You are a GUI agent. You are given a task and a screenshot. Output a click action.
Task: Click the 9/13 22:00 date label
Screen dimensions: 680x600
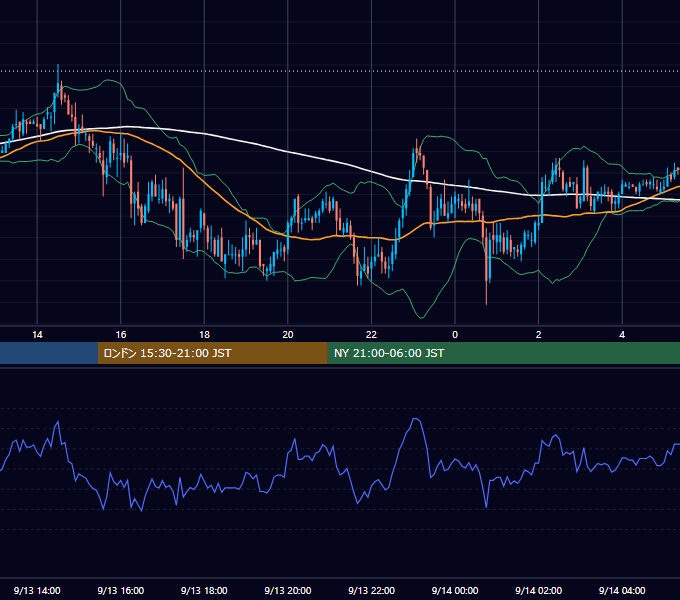(372, 590)
